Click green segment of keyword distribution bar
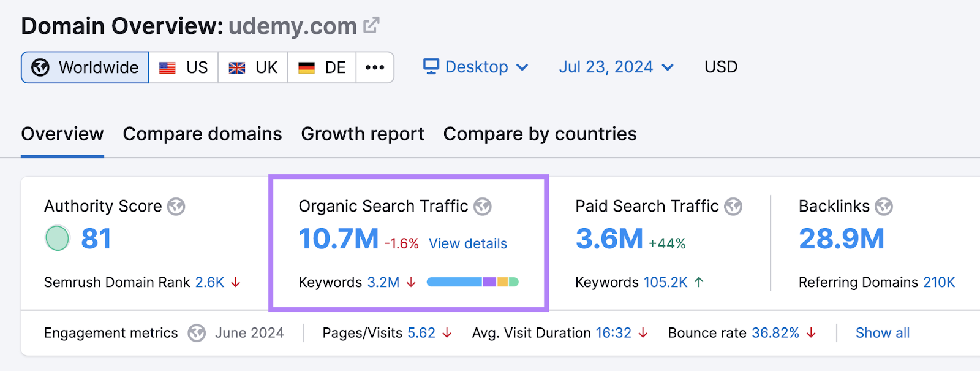Screen dimensions: 980x371 (x=514, y=282)
